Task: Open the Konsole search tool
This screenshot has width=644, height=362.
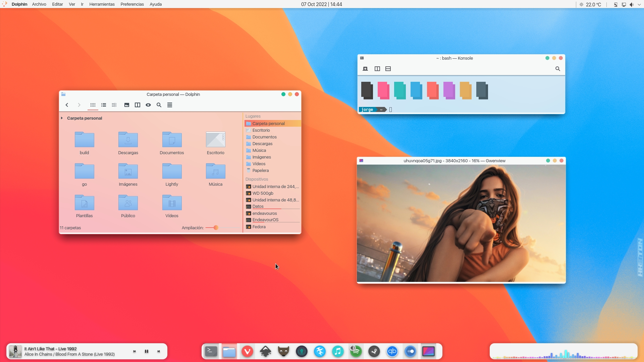Action: pyautogui.click(x=557, y=69)
